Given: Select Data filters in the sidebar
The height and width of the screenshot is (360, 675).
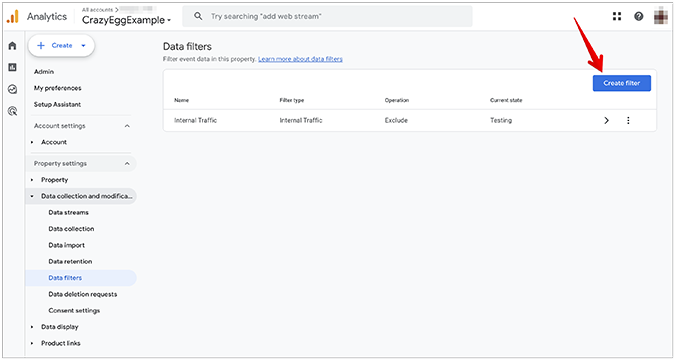Looking at the screenshot, I should click(81, 278).
